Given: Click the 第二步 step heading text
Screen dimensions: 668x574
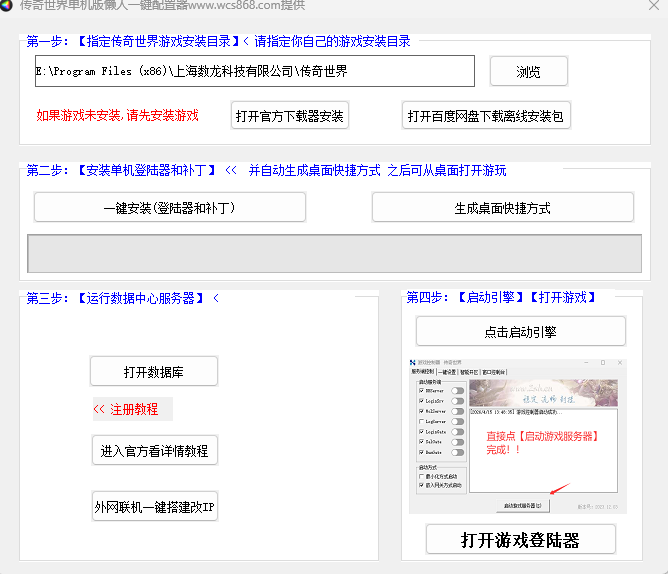Looking at the screenshot, I should click(x=266, y=170).
